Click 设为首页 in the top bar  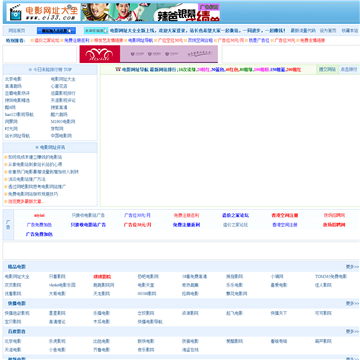pyautogui.click(x=328, y=30)
